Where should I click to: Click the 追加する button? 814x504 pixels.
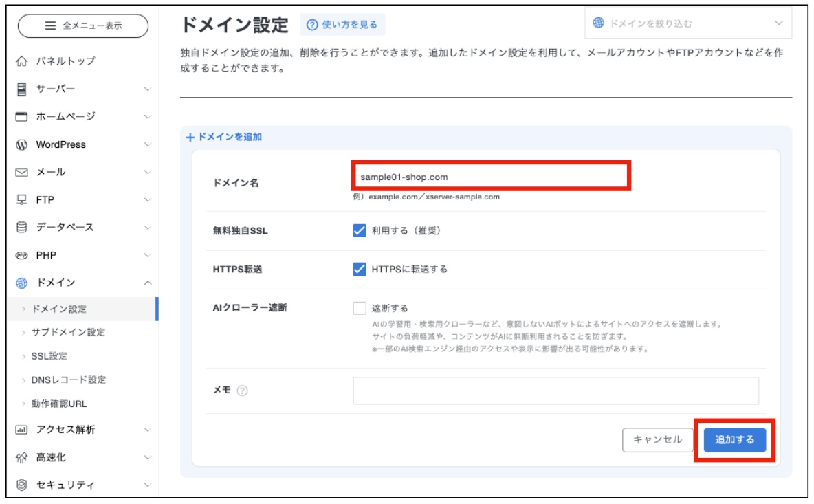pos(734,440)
